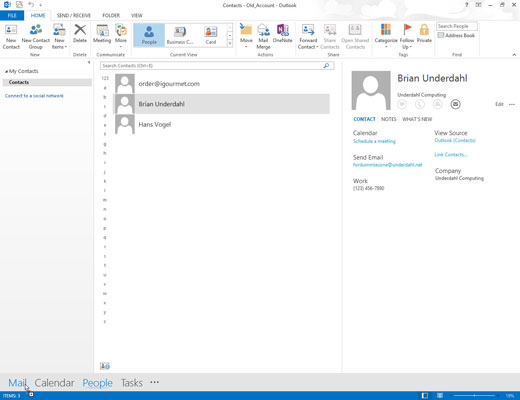Adjust the zoom slider

pos(474,396)
